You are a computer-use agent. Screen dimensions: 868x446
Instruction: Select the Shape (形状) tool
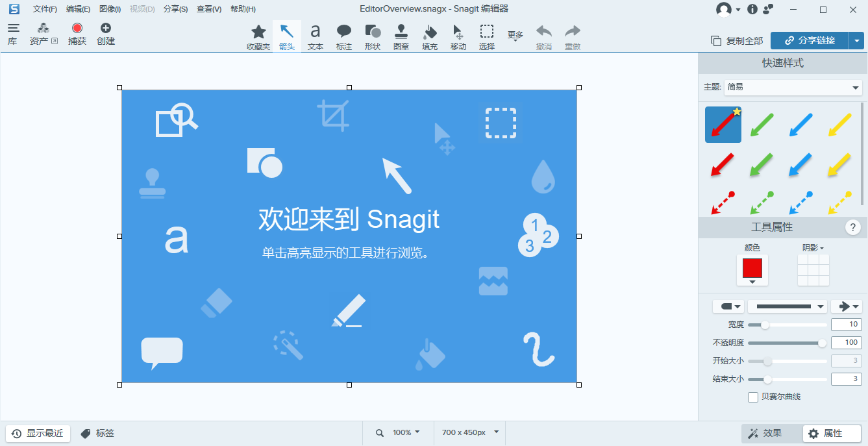[373, 36]
